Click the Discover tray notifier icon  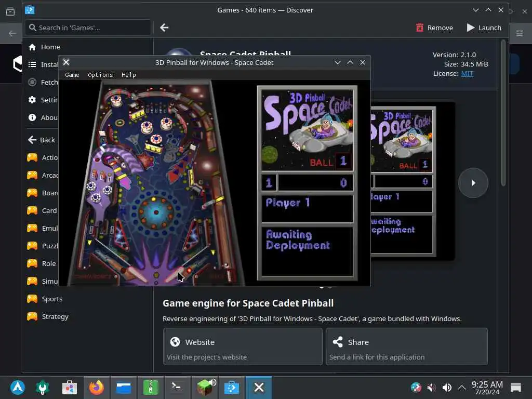416,388
